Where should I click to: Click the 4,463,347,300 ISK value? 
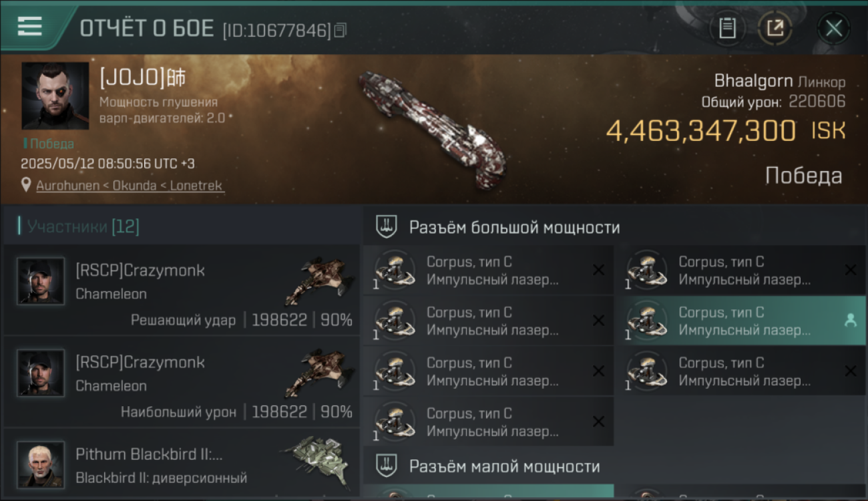click(726, 131)
